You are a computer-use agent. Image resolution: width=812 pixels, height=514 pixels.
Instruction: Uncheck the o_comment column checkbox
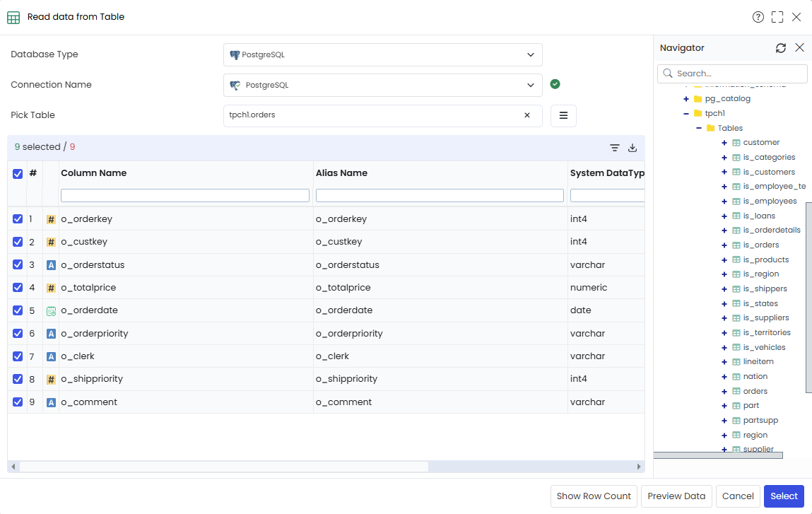pyautogui.click(x=18, y=402)
